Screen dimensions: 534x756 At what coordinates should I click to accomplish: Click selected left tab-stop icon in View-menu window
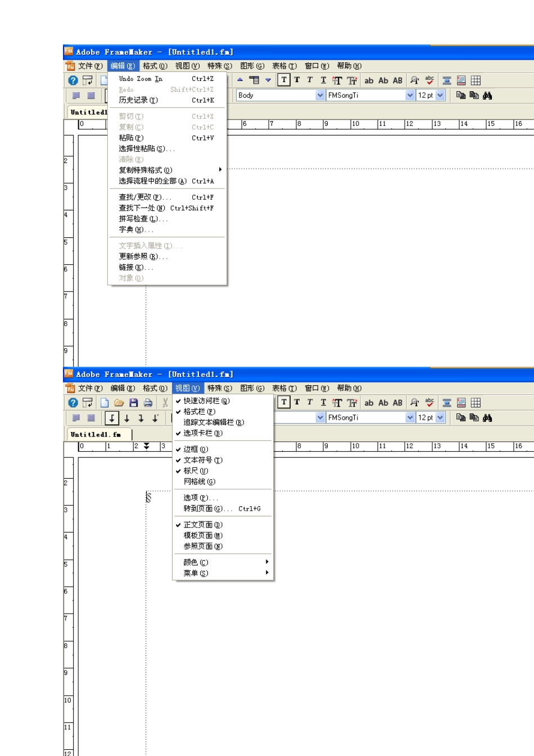point(112,418)
